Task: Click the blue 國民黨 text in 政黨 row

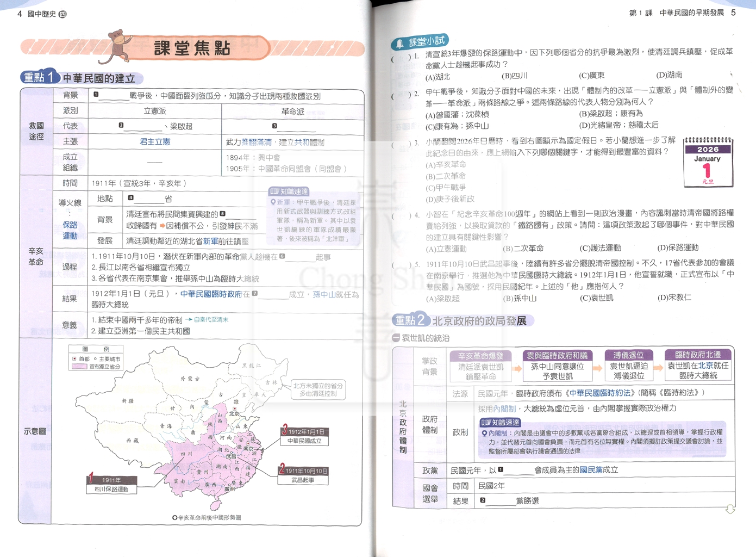Action: point(591,470)
